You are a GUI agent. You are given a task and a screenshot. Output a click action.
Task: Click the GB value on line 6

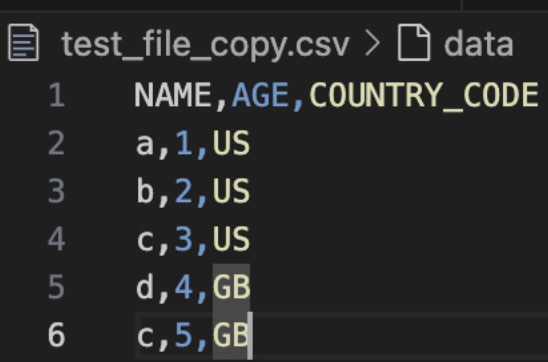pyautogui.click(x=231, y=335)
